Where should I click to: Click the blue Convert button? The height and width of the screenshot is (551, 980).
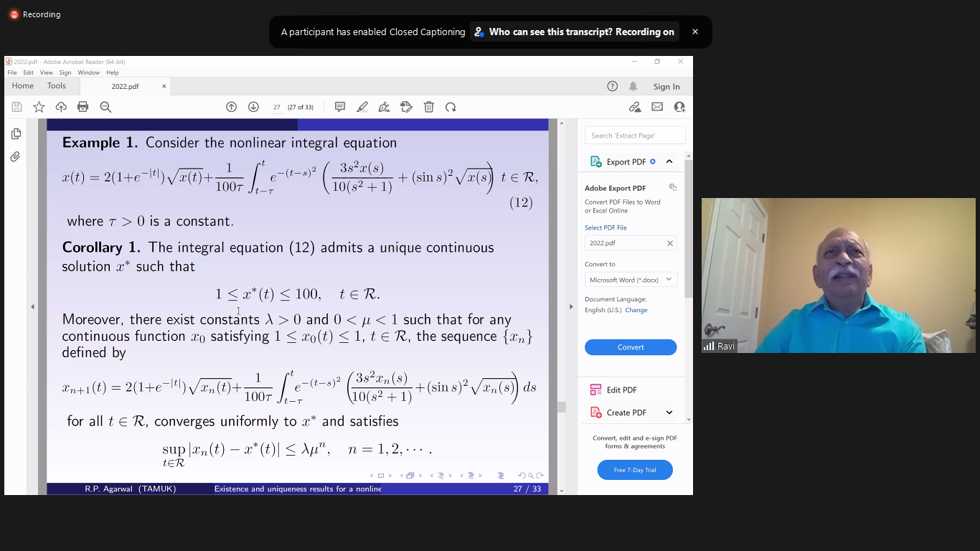[x=631, y=347]
